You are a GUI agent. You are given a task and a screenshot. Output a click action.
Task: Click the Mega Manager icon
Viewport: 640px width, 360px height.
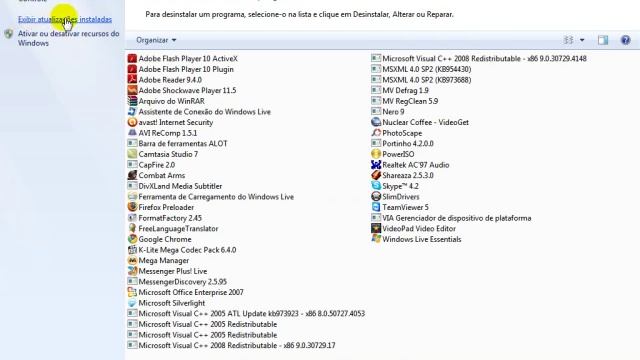(x=132, y=260)
